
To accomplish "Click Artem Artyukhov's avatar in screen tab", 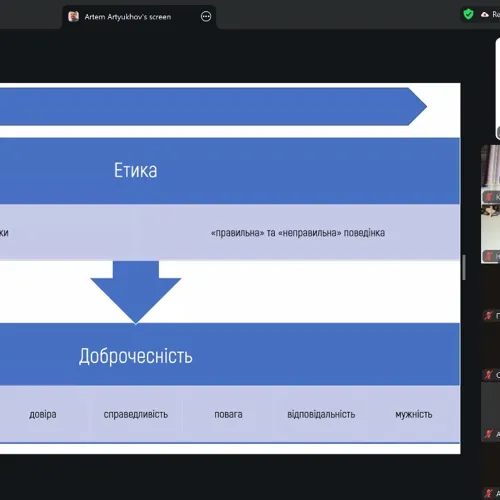I will [73, 16].
